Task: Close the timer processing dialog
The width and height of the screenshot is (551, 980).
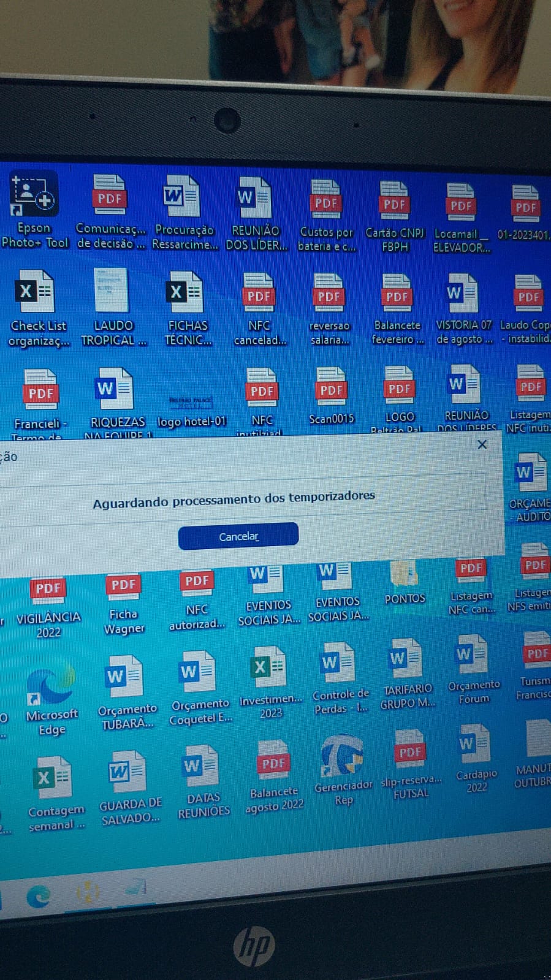Action: point(482,444)
